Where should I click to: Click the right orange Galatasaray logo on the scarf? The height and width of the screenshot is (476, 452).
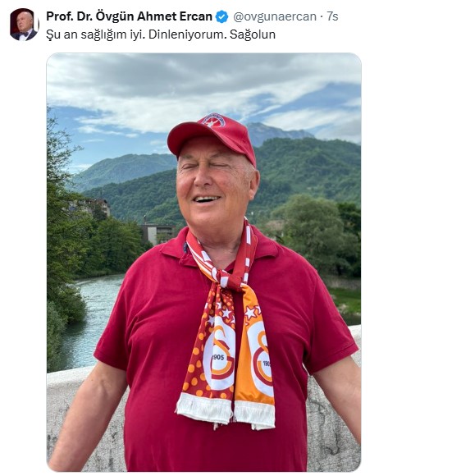point(260,358)
